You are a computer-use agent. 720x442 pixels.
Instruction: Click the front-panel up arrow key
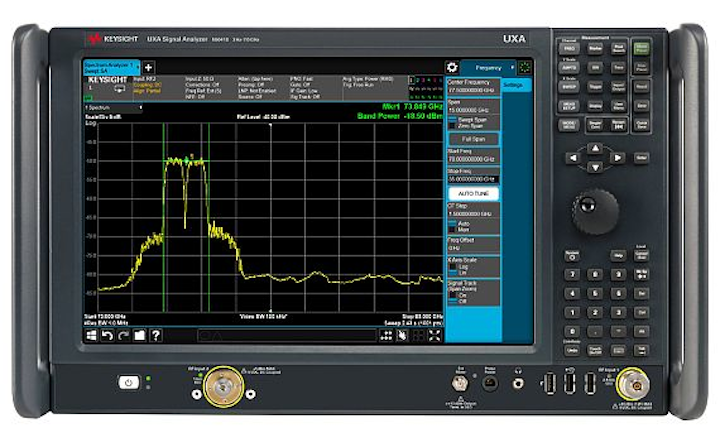[x=595, y=148]
